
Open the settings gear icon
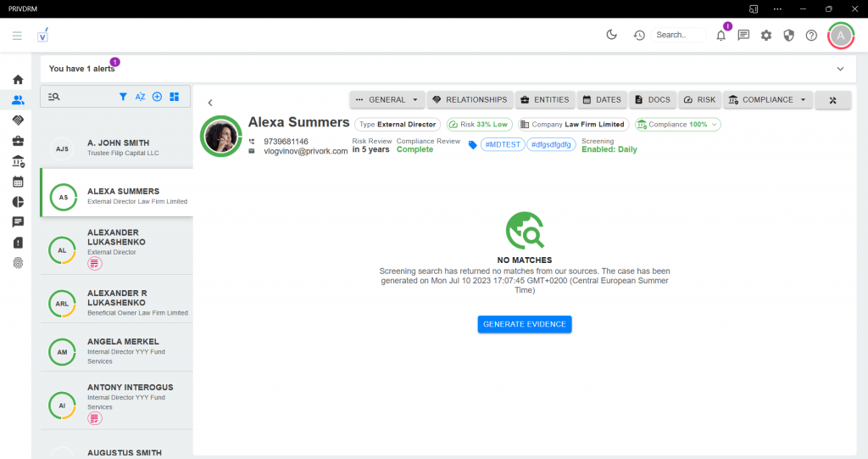click(766, 35)
